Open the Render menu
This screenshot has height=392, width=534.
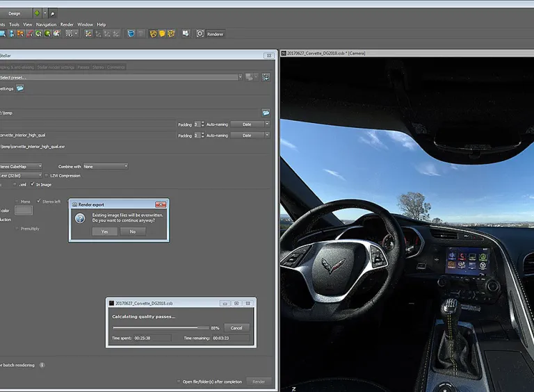coord(67,24)
